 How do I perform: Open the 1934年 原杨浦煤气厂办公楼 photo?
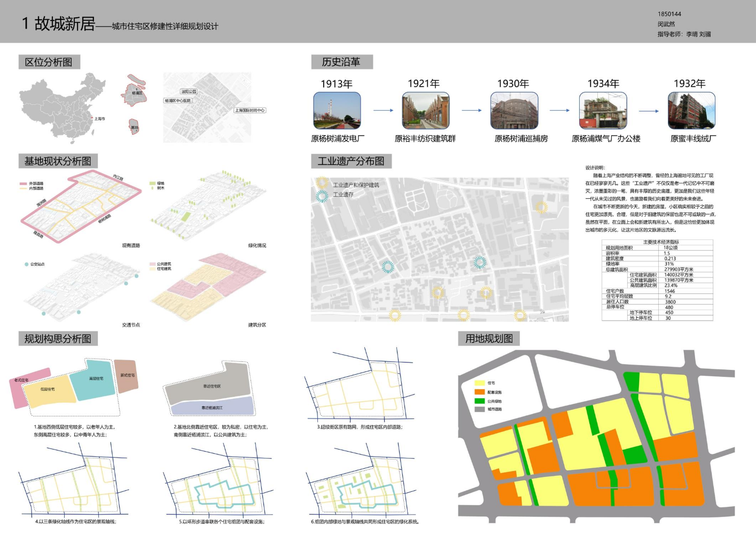(x=603, y=111)
